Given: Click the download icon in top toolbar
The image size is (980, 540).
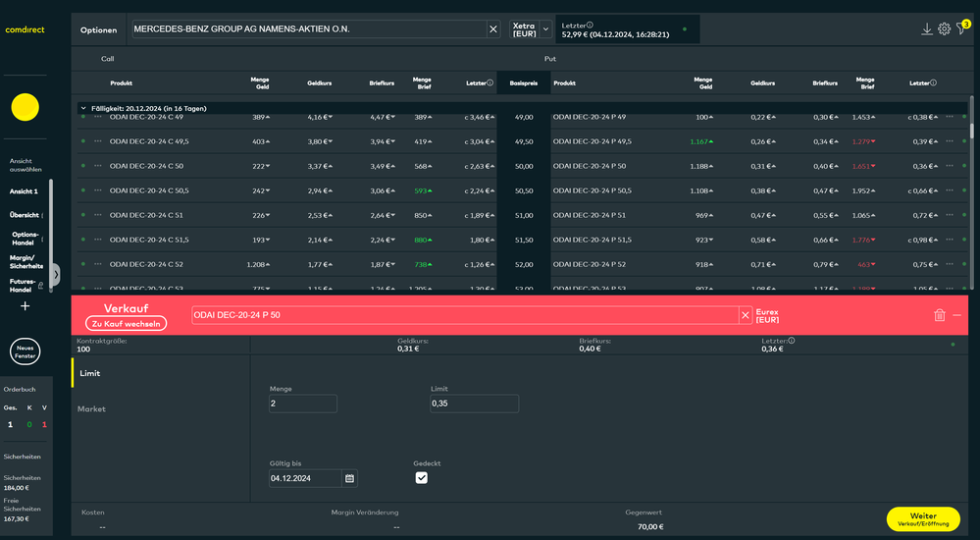Looking at the screenshot, I should (x=927, y=29).
